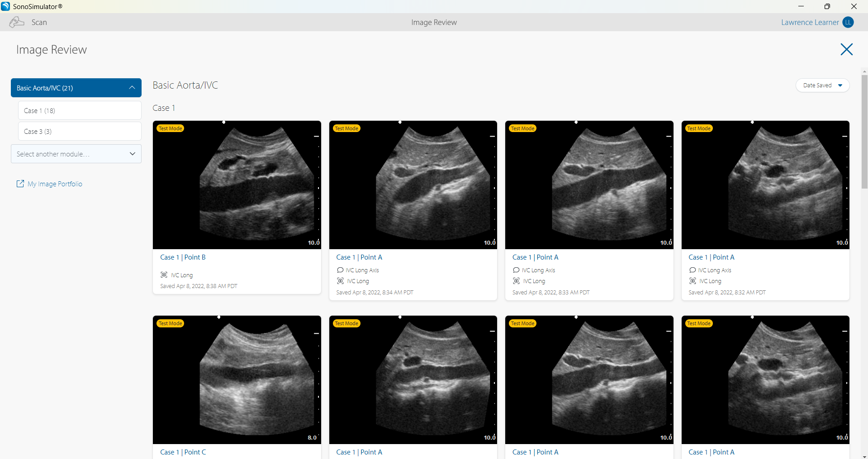Open the Select another module dropdown
The image size is (868, 459).
point(76,154)
